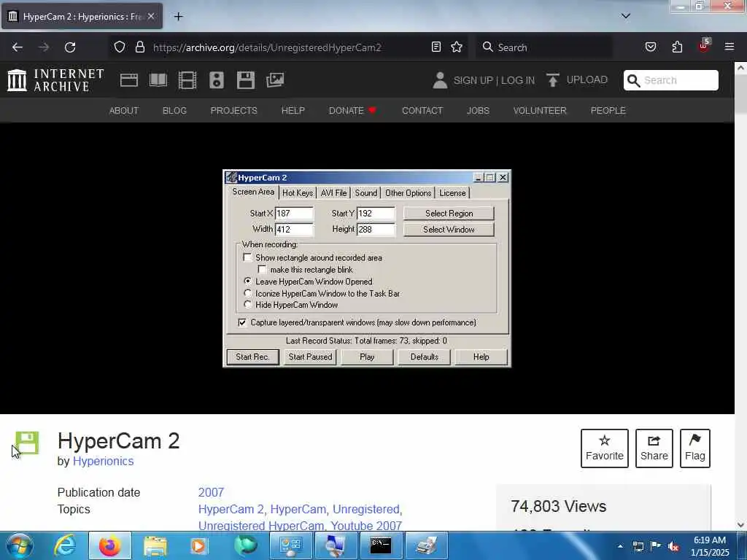Click the Internet Archive logo
Screen dimensions: 747x560
click(55, 80)
